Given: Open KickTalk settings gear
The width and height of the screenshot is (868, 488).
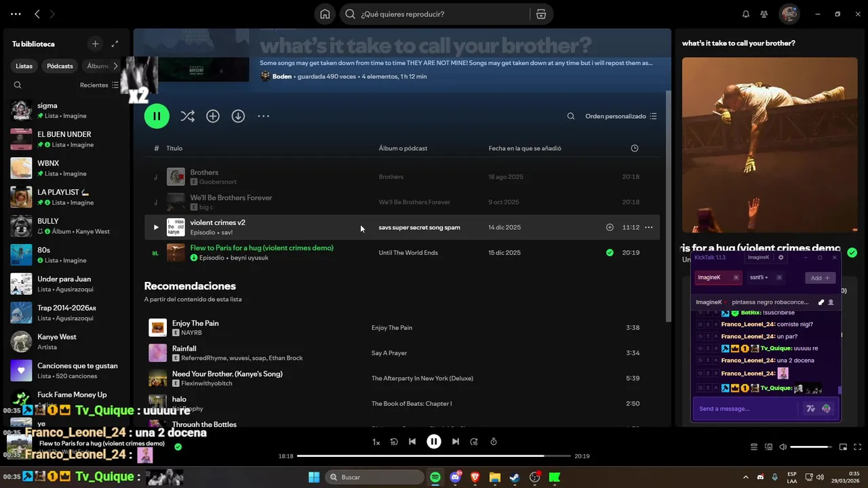Looking at the screenshot, I should (781, 258).
